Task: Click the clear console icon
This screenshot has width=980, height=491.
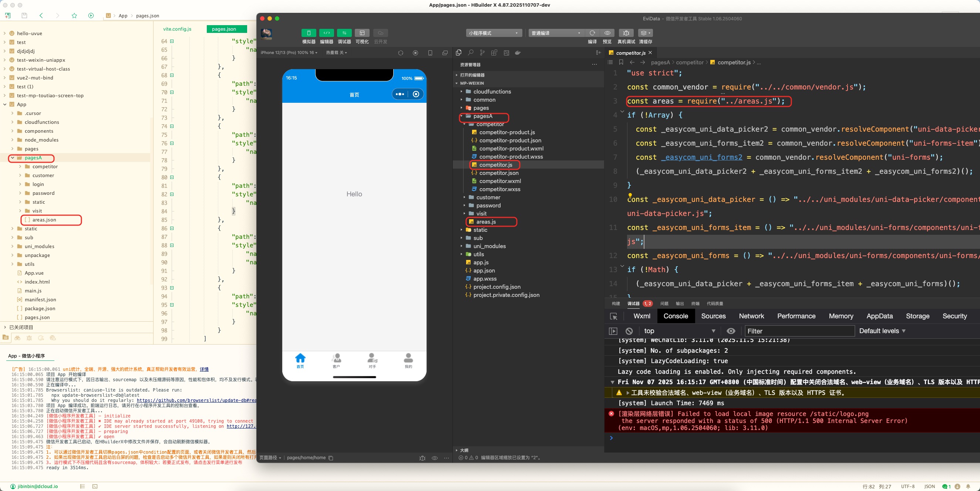Action: coord(629,331)
